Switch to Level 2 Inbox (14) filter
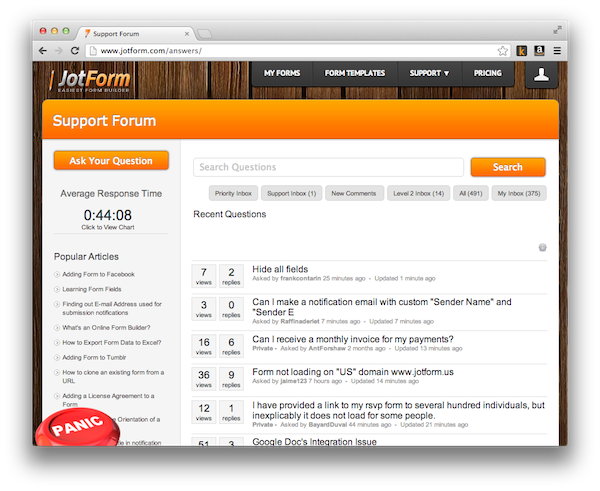The height and width of the screenshot is (491, 600). coord(419,193)
